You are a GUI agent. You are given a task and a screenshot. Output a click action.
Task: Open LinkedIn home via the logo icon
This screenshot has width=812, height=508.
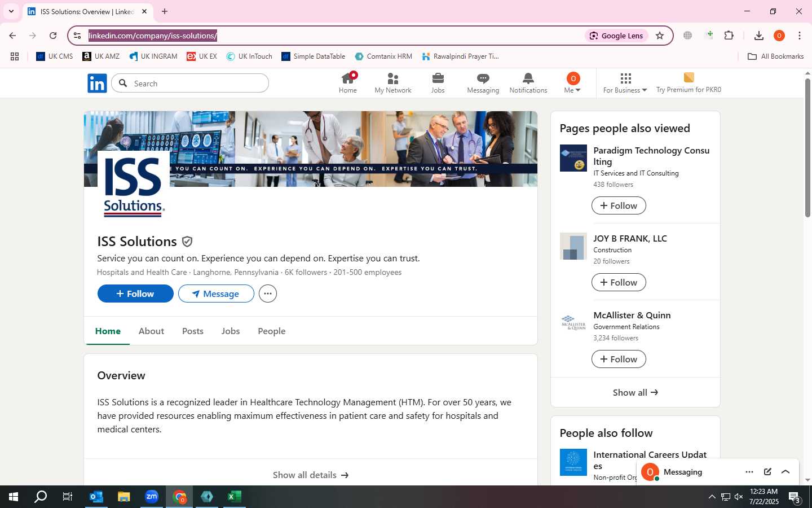click(97, 84)
